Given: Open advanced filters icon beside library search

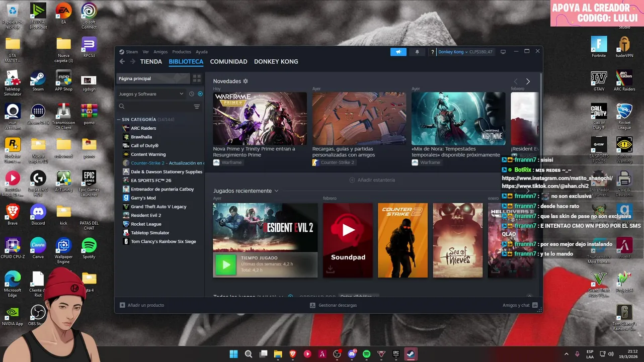Looking at the screenshot, I should tap(197, 107).
